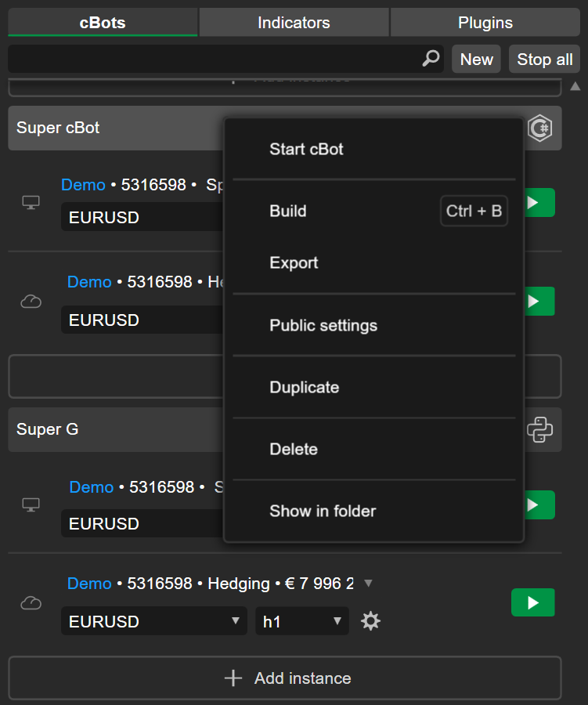
Task: Expand the account arrow after Hedging € 7 996
Action: 369,584
